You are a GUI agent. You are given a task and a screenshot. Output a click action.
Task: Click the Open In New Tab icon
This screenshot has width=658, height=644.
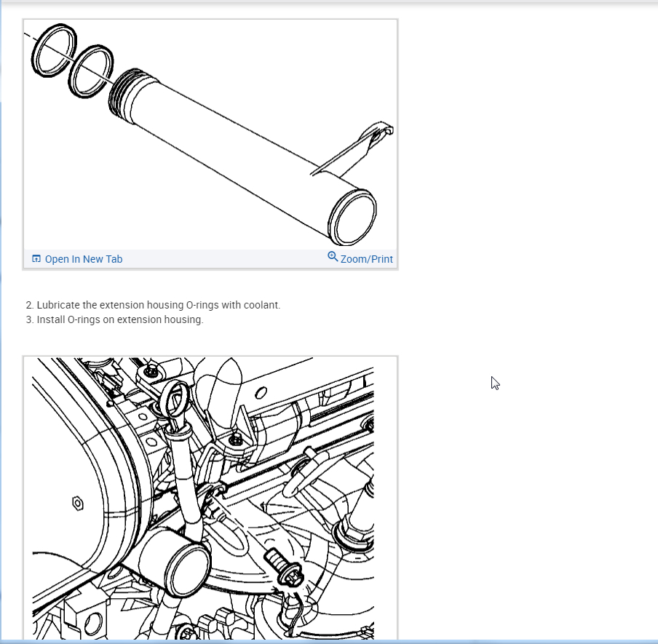(36, 258)
